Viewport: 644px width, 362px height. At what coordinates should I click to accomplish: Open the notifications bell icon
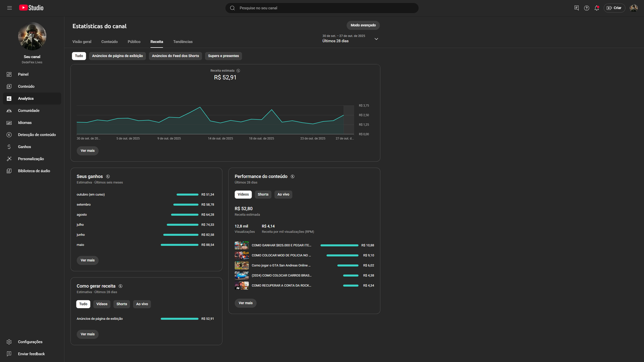(597, 8)
